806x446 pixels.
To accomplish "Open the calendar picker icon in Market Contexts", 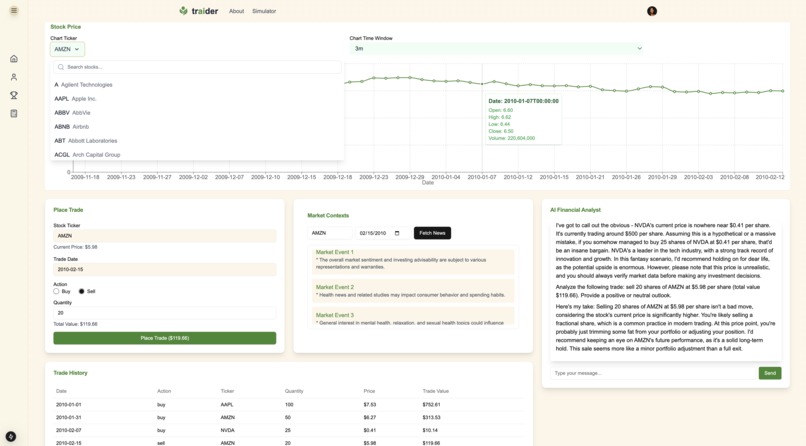I will (x=397, y=233).
